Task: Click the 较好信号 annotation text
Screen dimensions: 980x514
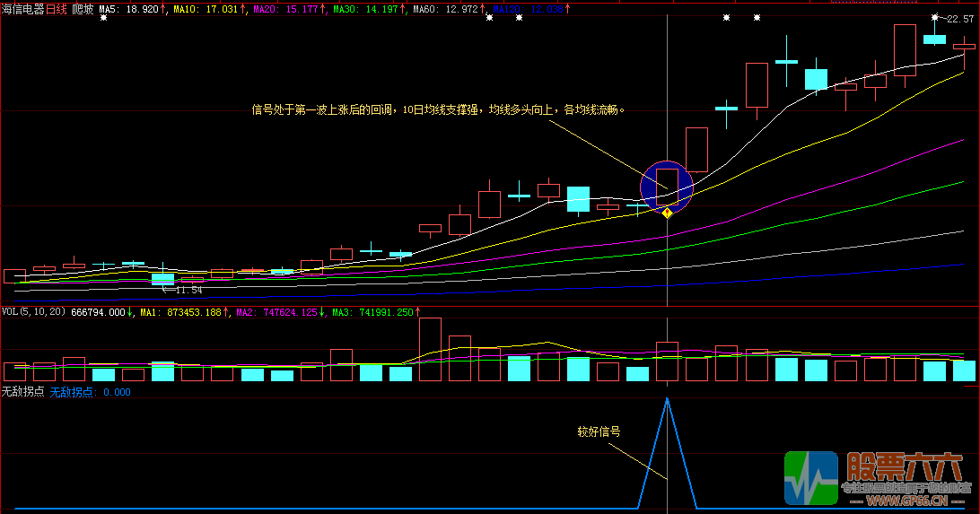Action: pyautogui.click(x=599, y=431)
